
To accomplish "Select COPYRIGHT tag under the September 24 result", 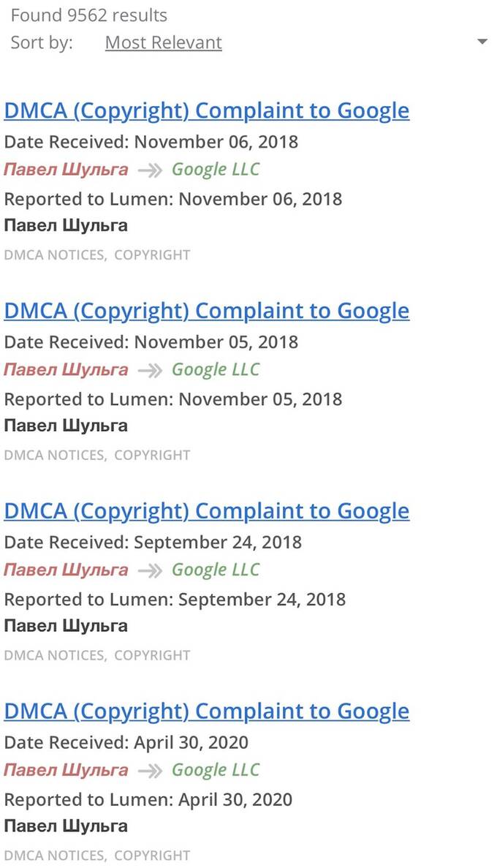I will (x=152, y=655).
